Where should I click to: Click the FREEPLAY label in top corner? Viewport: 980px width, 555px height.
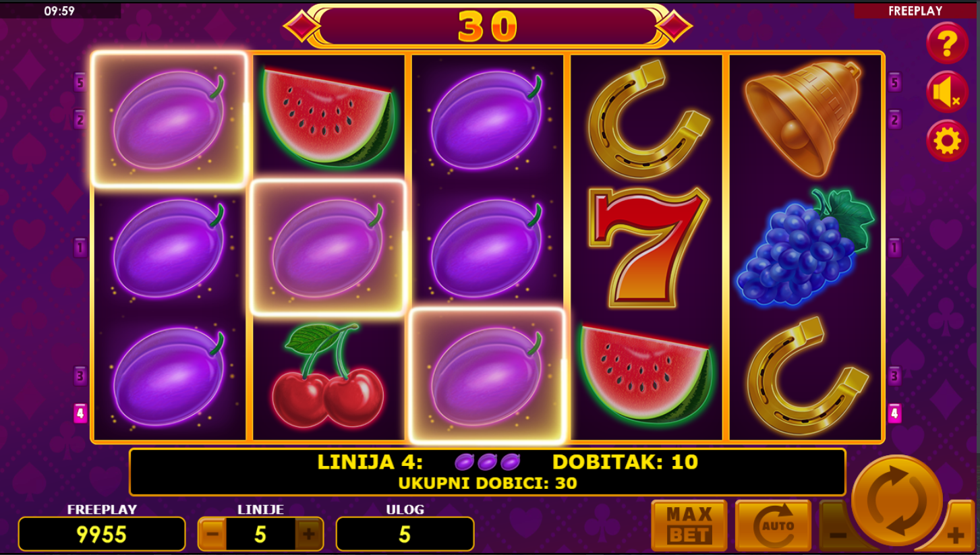(915, 11)
